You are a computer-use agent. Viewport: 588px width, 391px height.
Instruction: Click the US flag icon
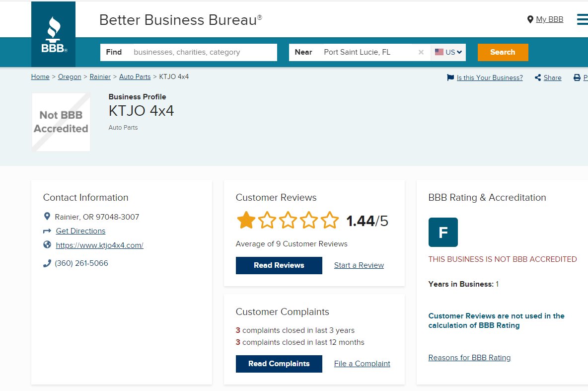439,52
